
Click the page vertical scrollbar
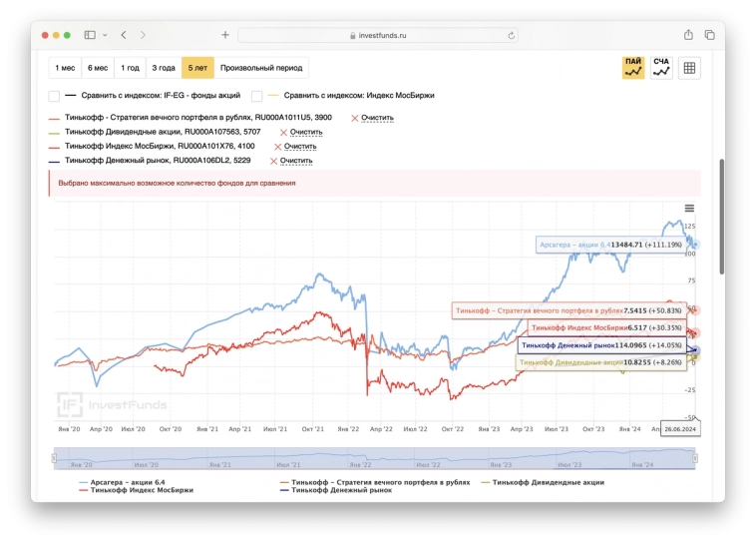722,217
